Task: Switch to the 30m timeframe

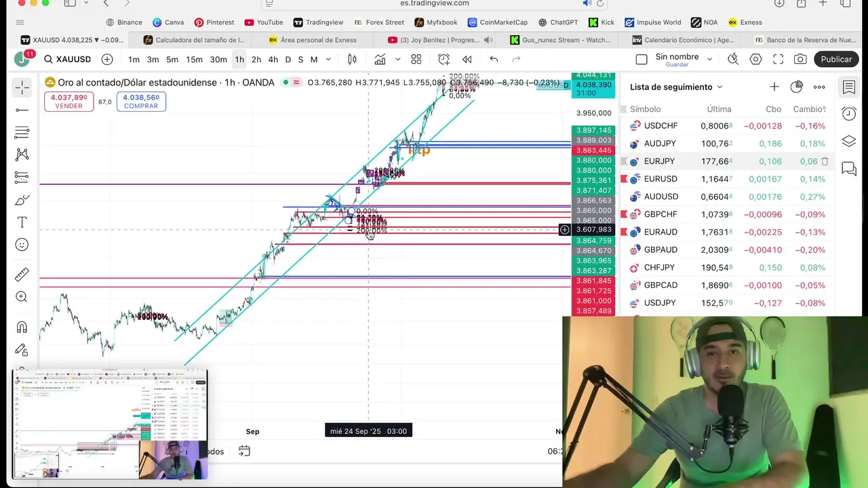Action: (x=218, y=60)
